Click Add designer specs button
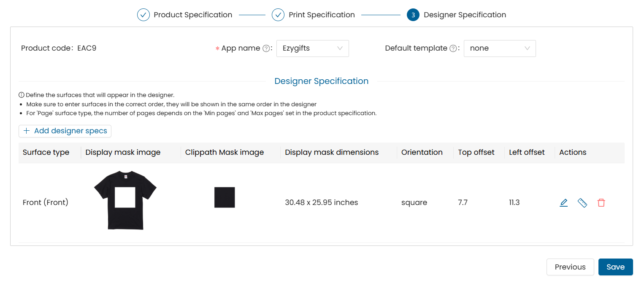Viewport: 644px width, 283px height. pos(65,131)
